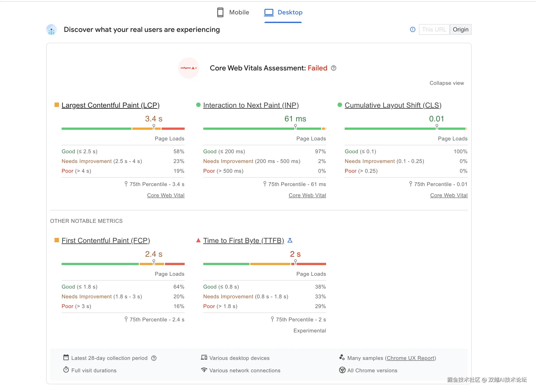536x392 pixels.
Task: Click help icon next to 28-day collection period
Action: pyautogui.click(x=154, y=358)
